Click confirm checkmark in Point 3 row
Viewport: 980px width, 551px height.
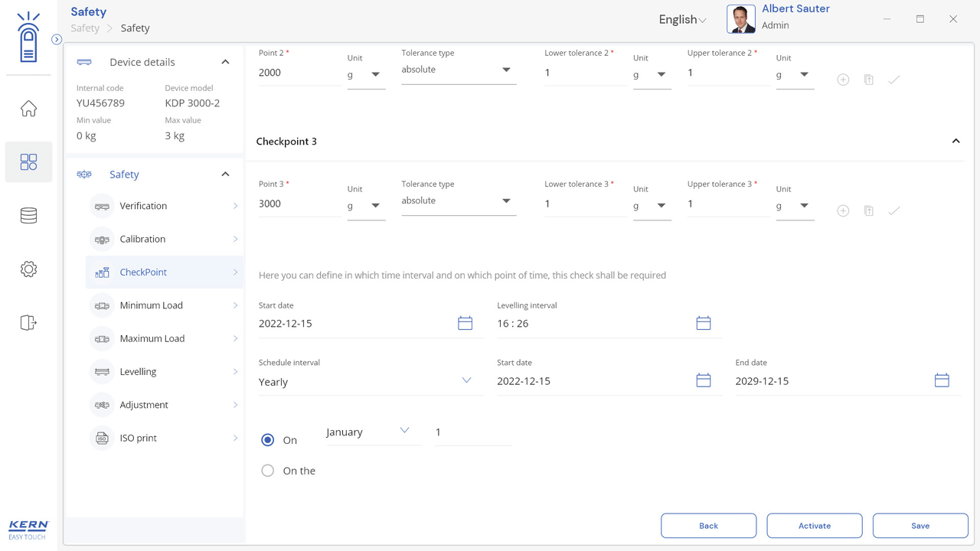[x=894, y=210]
